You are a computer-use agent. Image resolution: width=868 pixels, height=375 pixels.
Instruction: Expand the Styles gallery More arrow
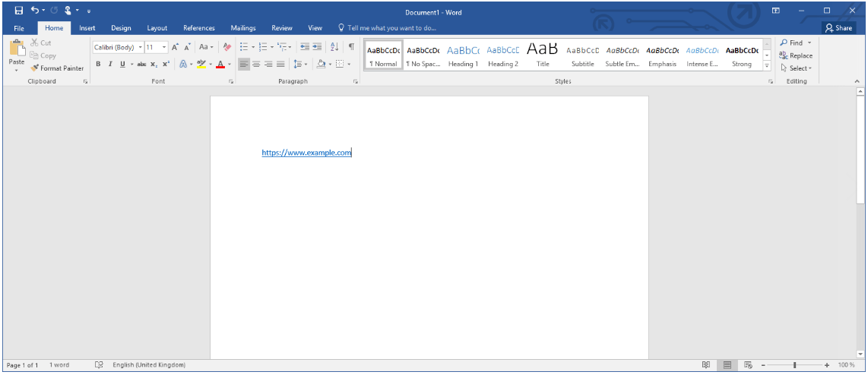point(767,66)
